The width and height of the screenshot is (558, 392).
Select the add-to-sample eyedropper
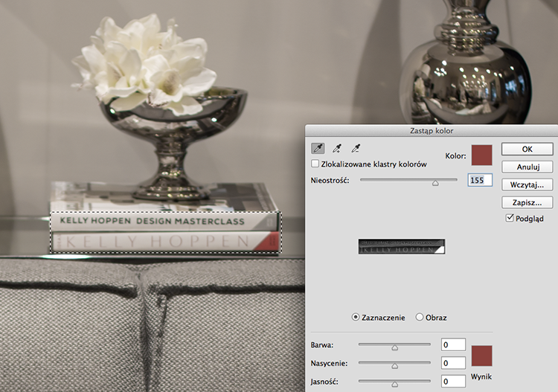[336, 148]
